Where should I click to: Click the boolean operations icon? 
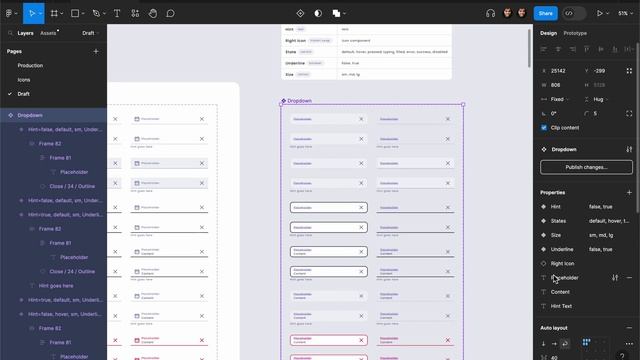click(x=336, y=13)
